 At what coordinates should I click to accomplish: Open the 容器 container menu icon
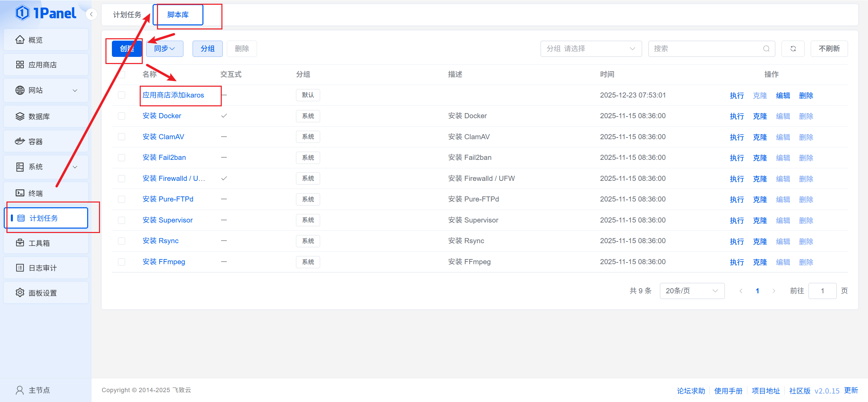[x=20, y=142]
